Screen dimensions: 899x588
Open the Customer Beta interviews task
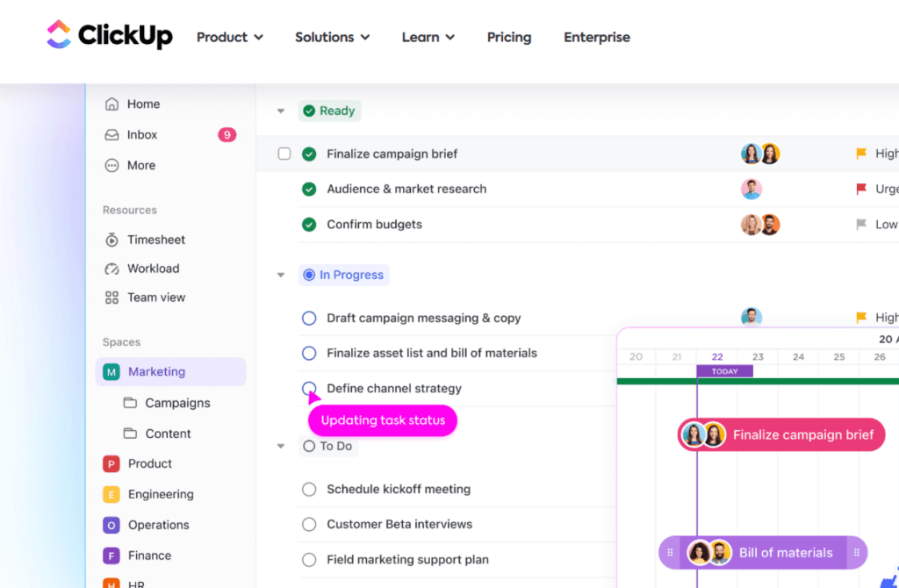(399, 524)
